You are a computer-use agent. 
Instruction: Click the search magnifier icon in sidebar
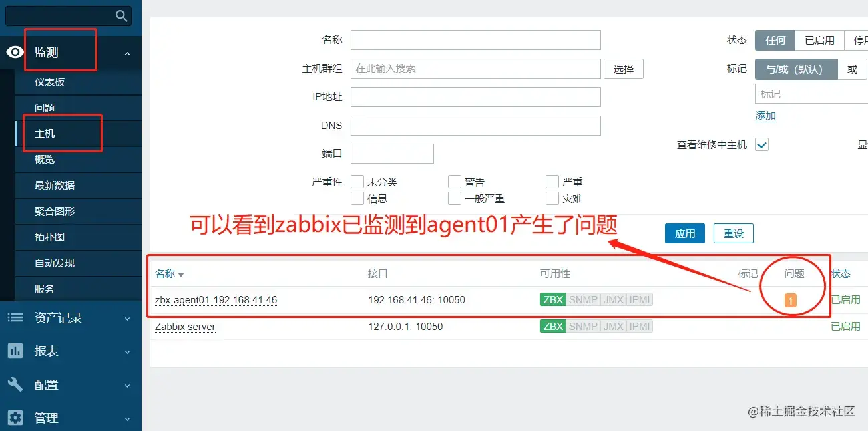pyautogui.click(x=121, y=16)
